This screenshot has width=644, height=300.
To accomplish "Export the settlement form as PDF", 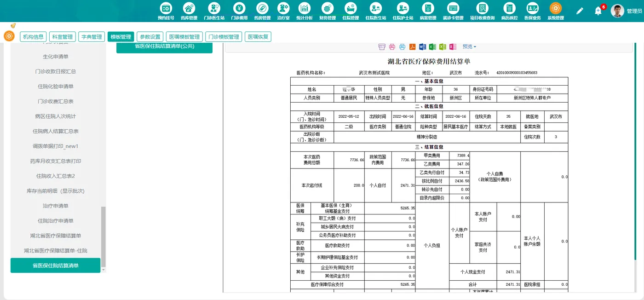I will click(x=413, y=46).
